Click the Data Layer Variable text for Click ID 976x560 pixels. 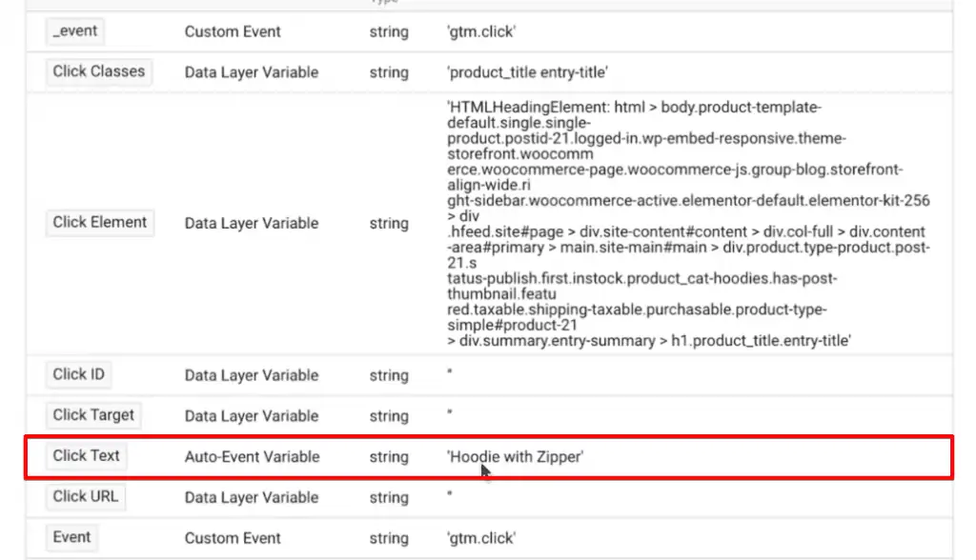click(x=251, y=374)
